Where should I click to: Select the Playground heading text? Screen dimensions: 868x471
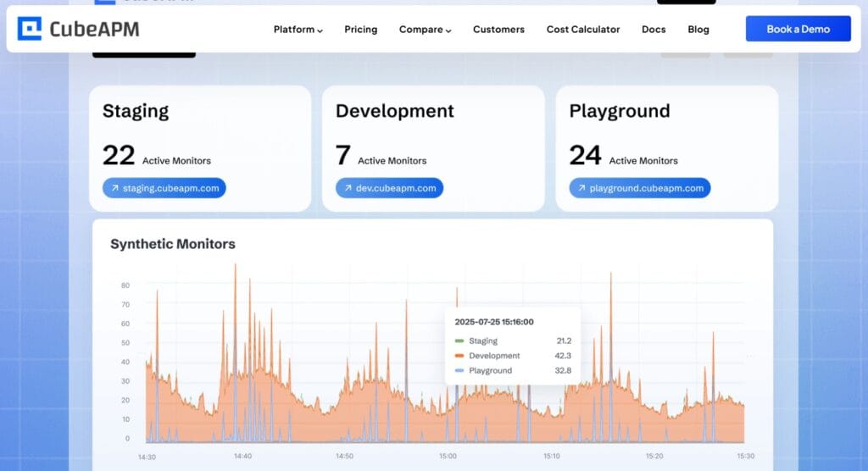pos(620,111)
